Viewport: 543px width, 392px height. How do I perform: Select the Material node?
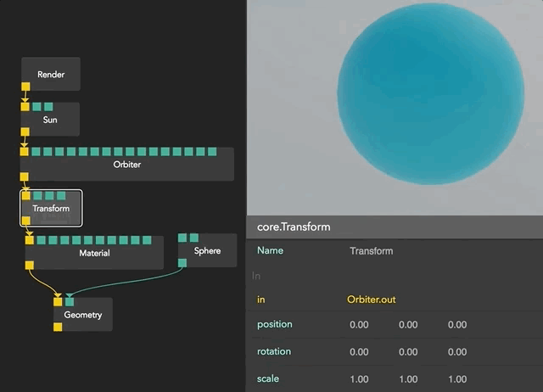tap(94, 253)
